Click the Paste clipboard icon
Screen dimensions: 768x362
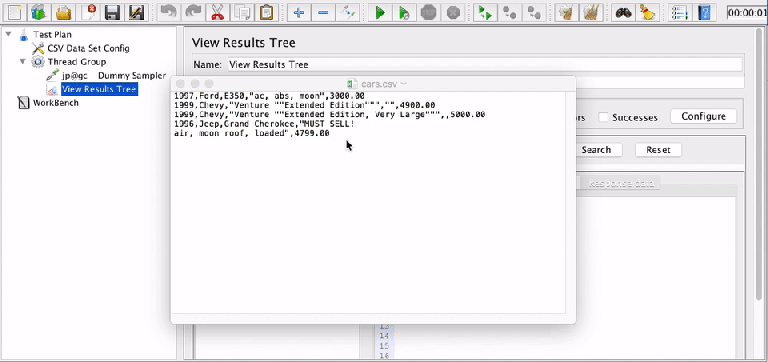(266, 12)
